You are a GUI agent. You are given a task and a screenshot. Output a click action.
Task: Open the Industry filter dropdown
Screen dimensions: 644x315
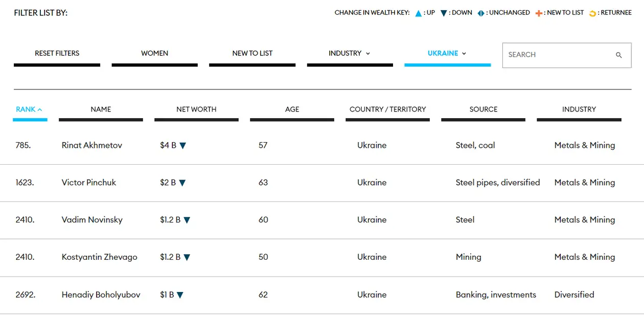(x=350, y=53)
